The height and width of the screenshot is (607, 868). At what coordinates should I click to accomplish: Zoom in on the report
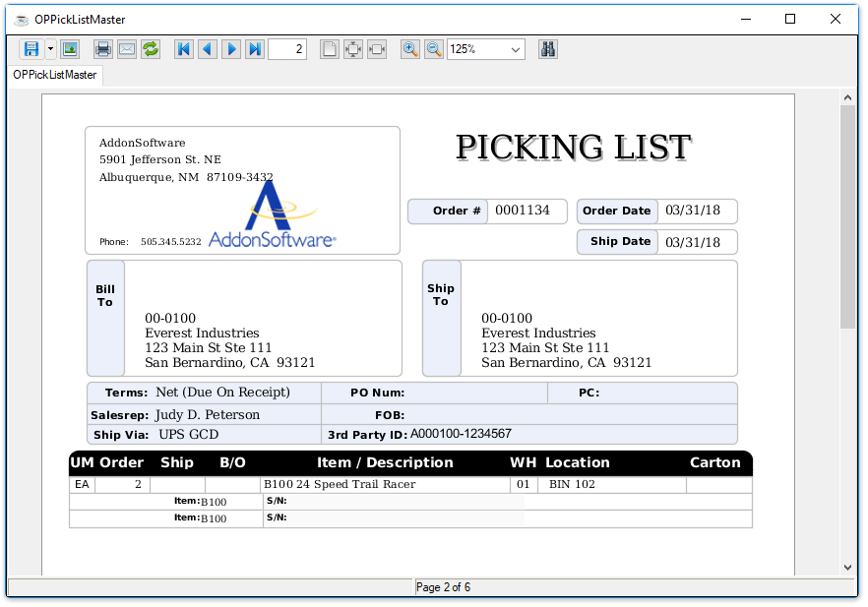tap(410, 49)
